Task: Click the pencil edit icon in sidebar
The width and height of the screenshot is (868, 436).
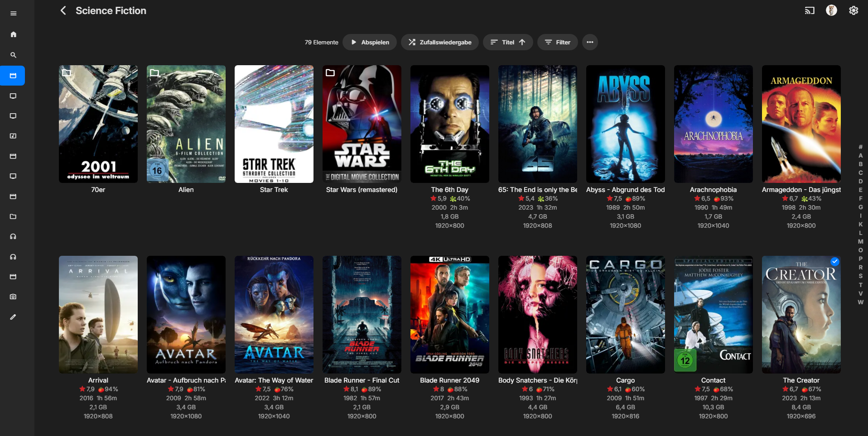Action: tap(13, 317)
